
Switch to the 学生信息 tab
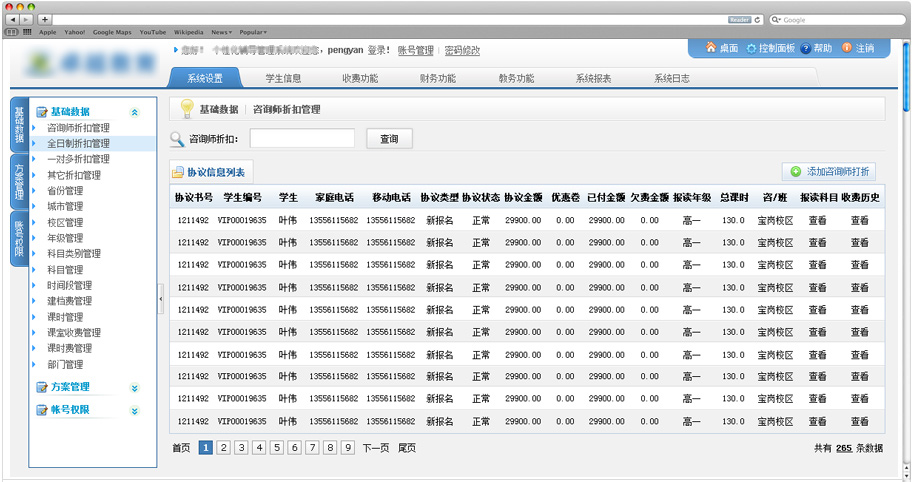[284, 78]
